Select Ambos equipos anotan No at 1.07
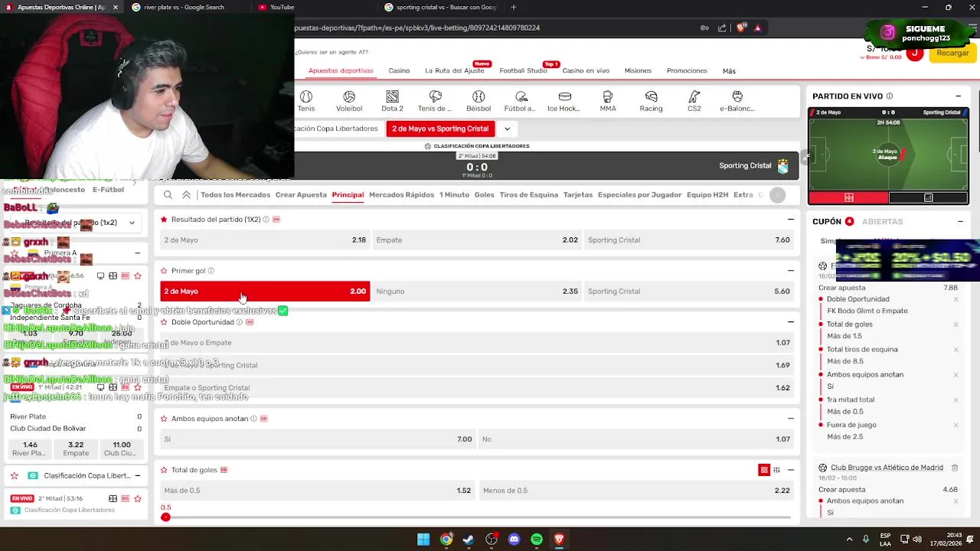The width and height of the screenshot is (980, 551). 635,439
